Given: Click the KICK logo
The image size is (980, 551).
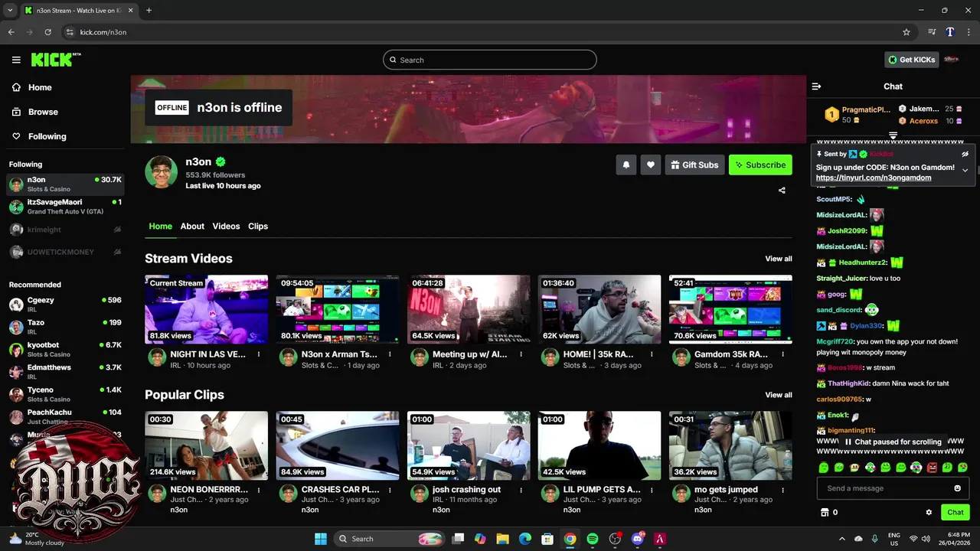Looking at the screenshot, I should [x=55, y=60].
